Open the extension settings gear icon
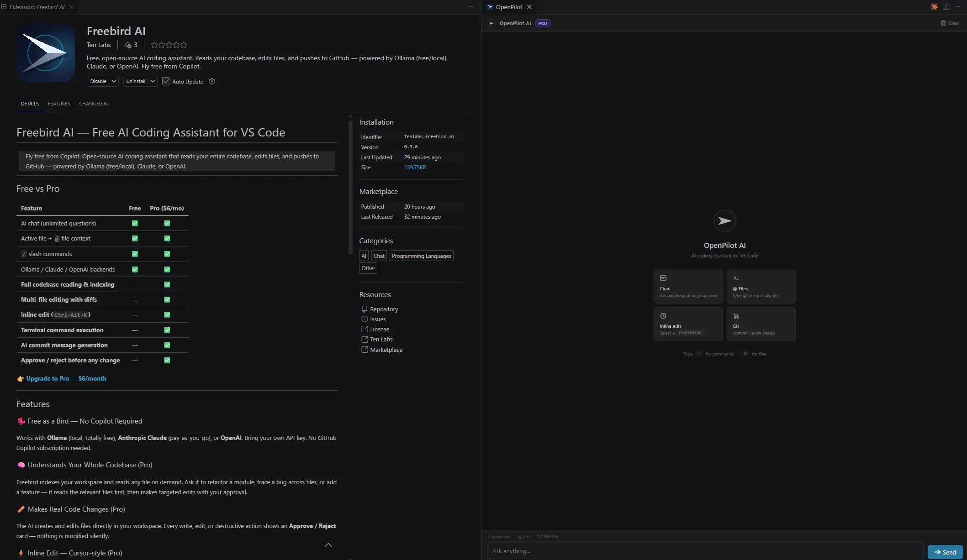Image resolution: width=967 pixels, height=560 pixels. pyautogui.click(x=212, y=81)
